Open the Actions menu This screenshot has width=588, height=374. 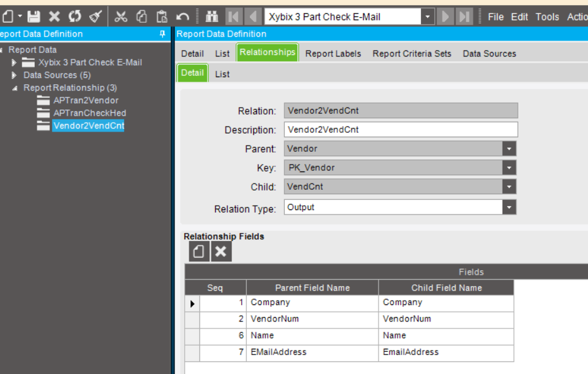click(577, 17)
